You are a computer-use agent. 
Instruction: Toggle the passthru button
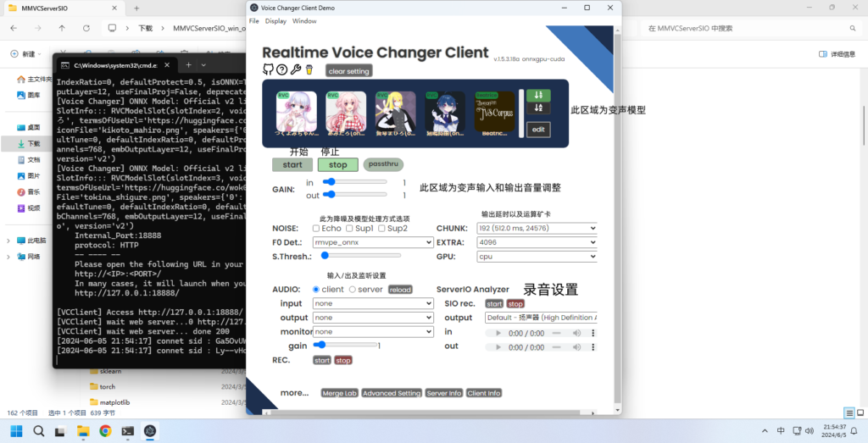click(383, 164)
